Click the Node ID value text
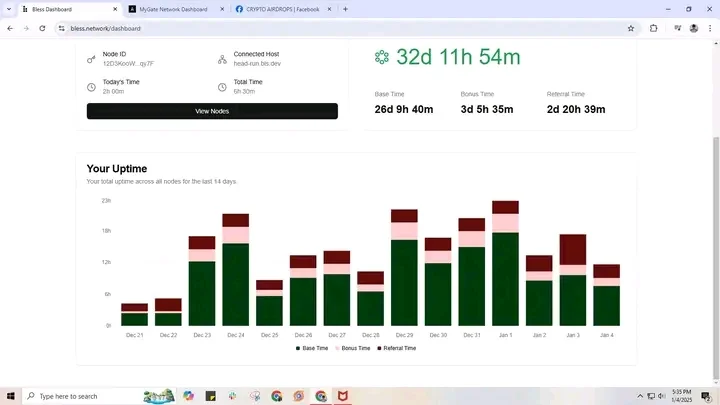720x405 pixels. 129,64
